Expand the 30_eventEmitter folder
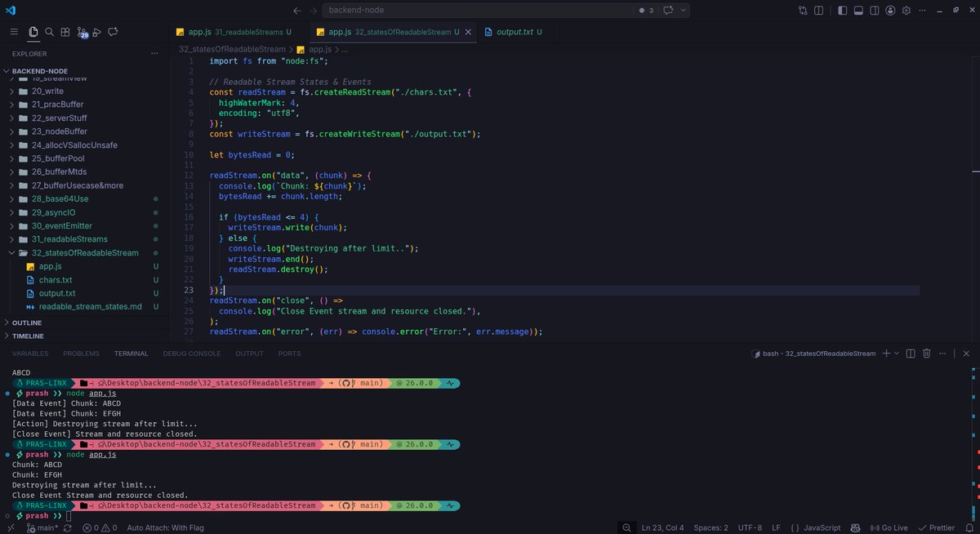 tap(83, 226)
